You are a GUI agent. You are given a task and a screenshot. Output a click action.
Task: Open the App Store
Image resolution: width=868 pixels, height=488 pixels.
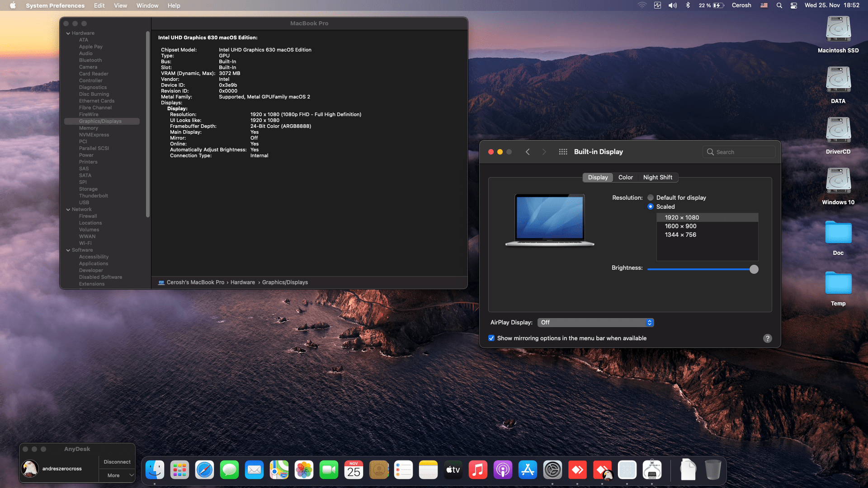[x=528, y=469]
